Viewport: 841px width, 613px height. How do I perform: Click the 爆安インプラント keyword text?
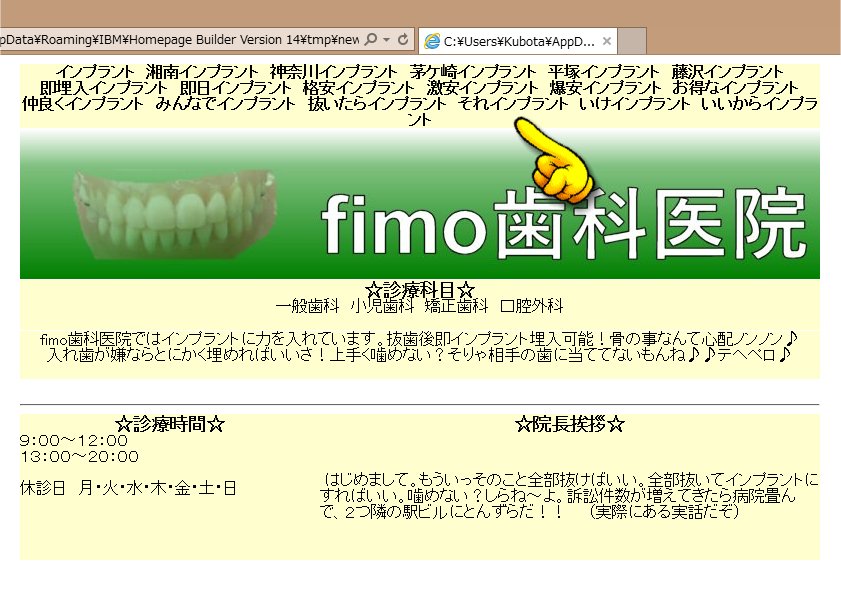tap(606, 88)
